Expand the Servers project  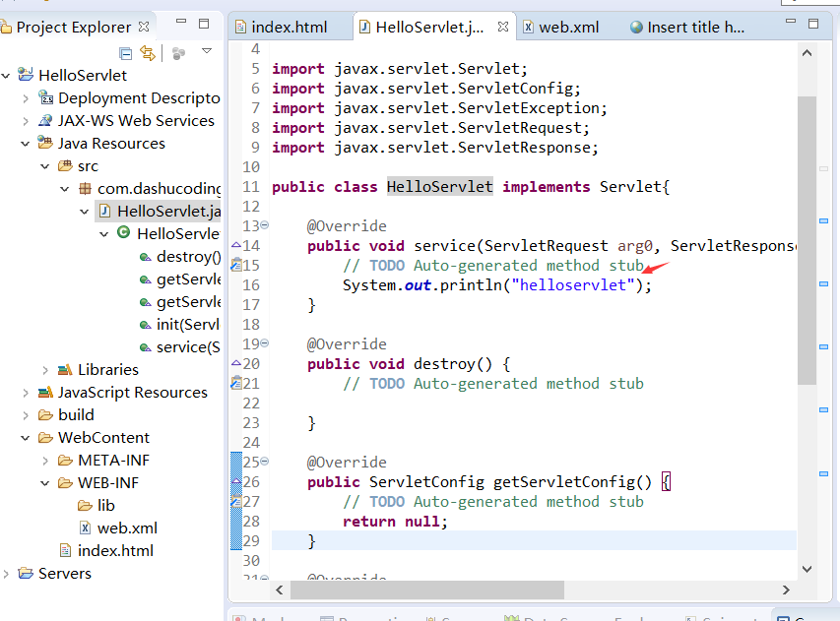coord(6,574)
